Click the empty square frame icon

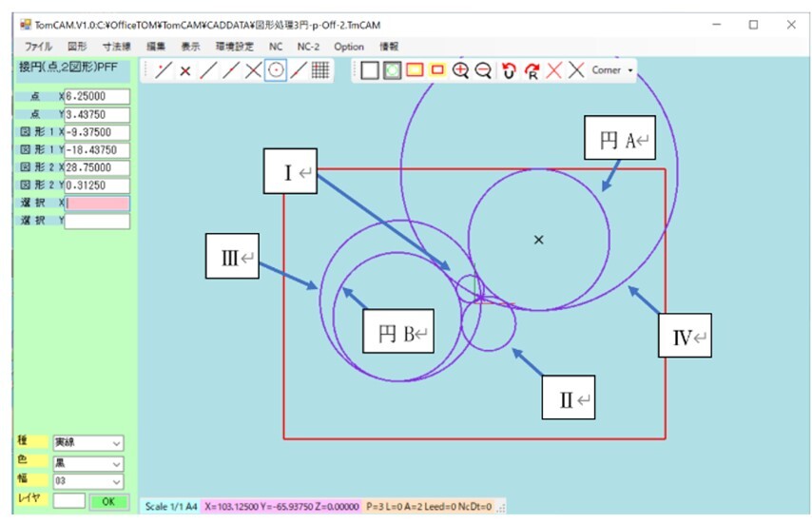[x=369, y=70]
